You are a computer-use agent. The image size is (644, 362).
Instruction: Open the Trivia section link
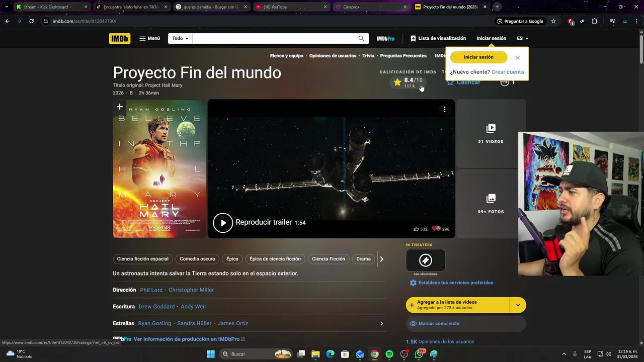click(368, 56)
